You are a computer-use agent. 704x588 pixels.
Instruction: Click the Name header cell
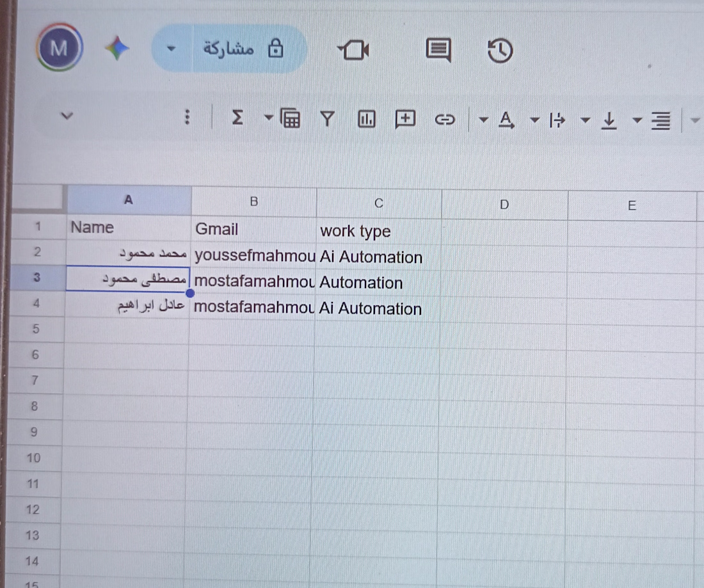pos(129,227)
